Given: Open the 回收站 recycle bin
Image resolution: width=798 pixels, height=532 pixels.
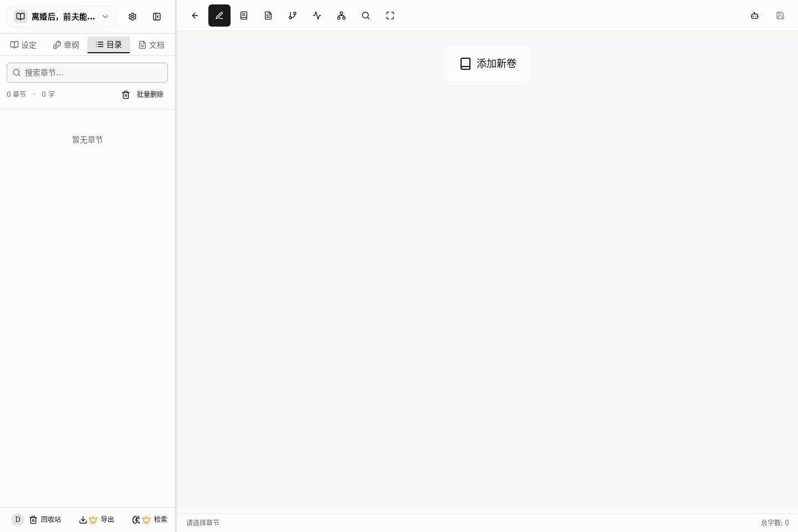Looking at the screenshot, I should click(x=45, y=520).
